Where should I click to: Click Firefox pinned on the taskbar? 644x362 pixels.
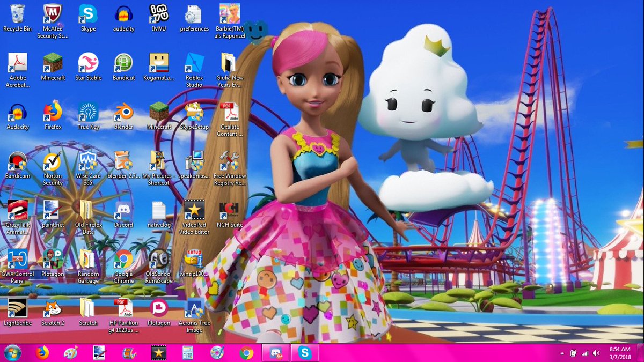coord(42,352)
